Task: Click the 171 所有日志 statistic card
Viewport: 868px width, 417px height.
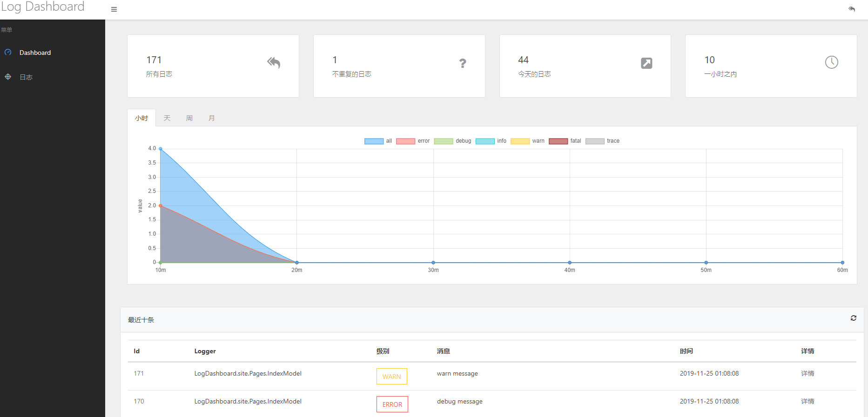Action: [213, 66]
